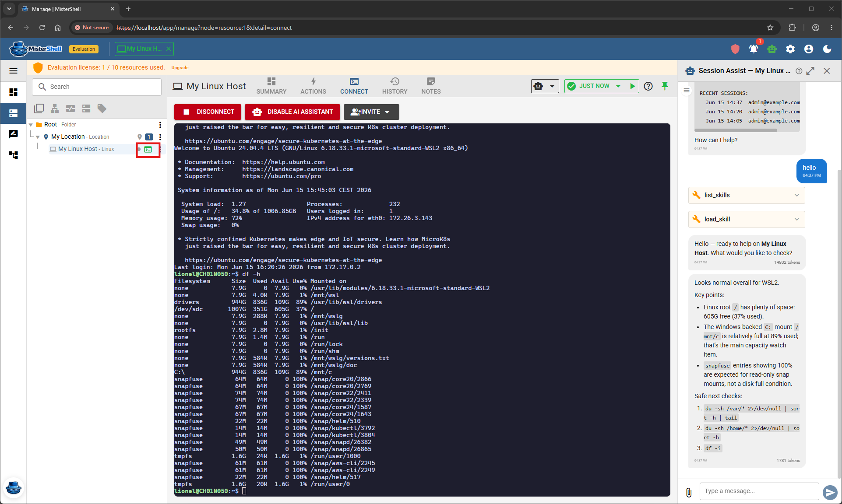The height and width of the screenshot is (504, 842).
Task: Close the My Linux H... session tab
Action: (x=169, y=49)
